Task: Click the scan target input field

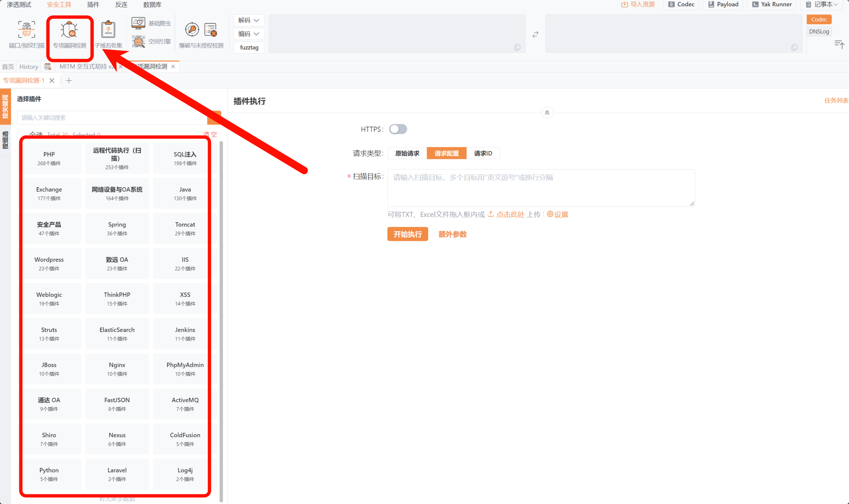Action: pos(541,188)
